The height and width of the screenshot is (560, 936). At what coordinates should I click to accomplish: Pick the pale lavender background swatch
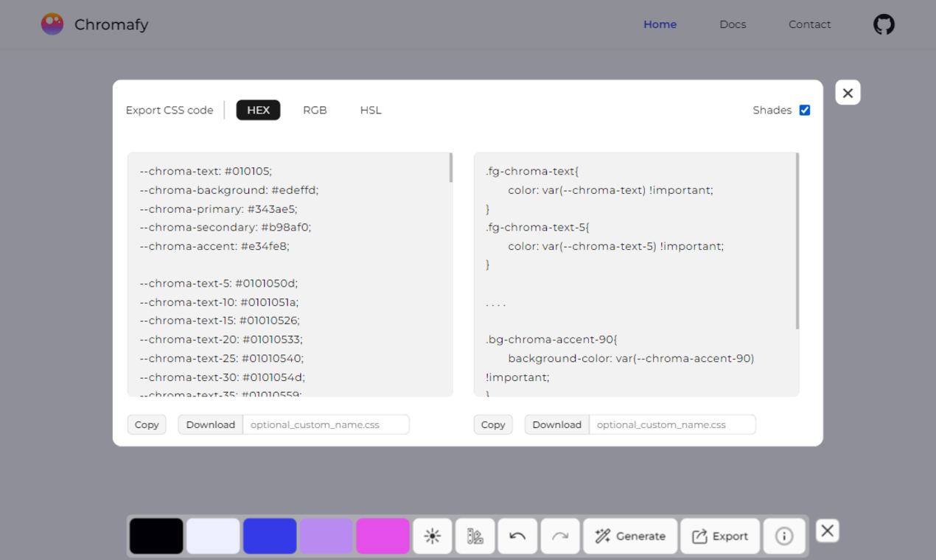coord(213,536)
